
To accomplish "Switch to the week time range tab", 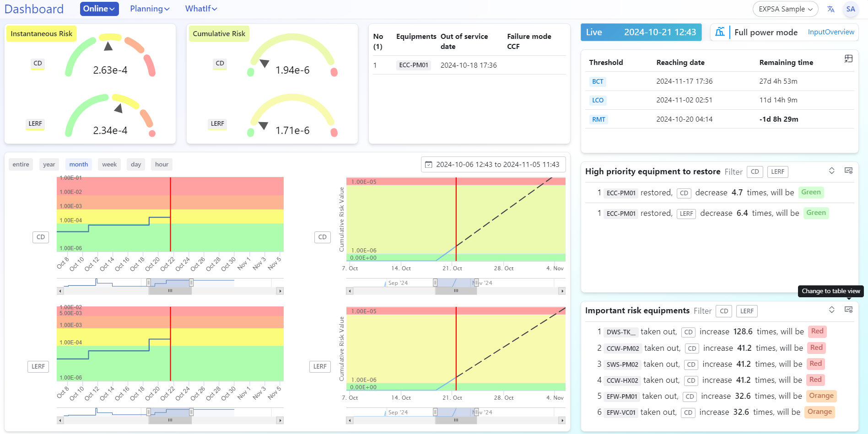I will pyautogui.click(x=109, y=164).
